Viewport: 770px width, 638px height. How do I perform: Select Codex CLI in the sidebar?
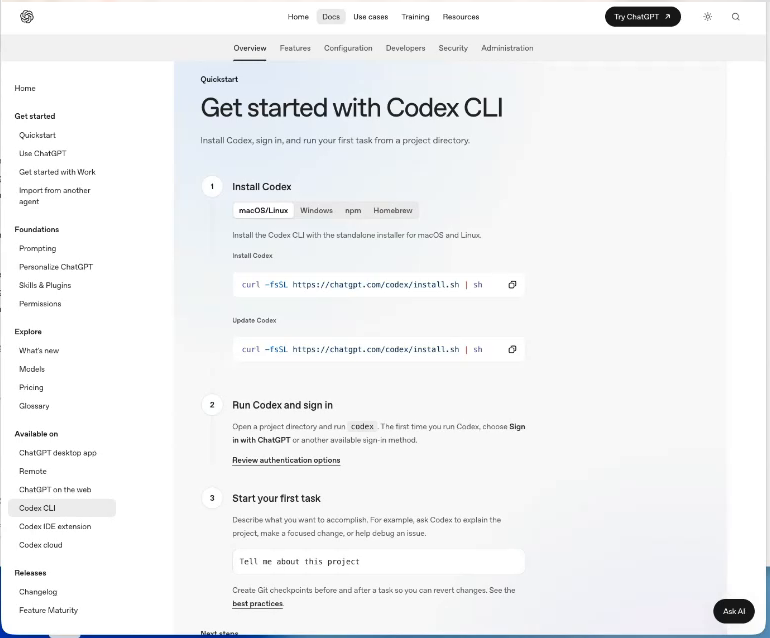pyautogui.click(x=62, y=508)
